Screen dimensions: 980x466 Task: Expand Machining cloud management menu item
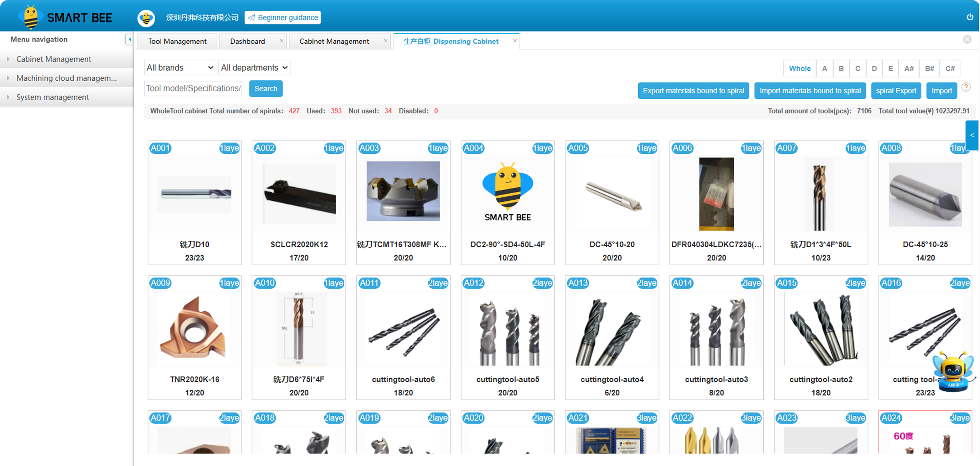tap(67, 78)
